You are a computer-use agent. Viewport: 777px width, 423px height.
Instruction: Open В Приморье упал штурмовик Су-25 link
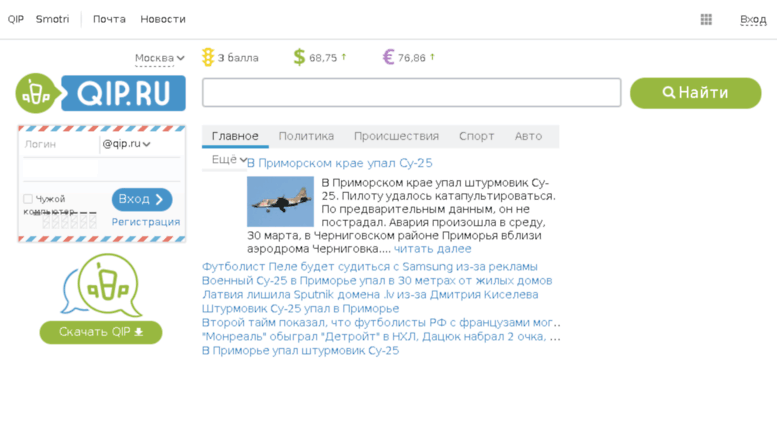tap(300, 350)
